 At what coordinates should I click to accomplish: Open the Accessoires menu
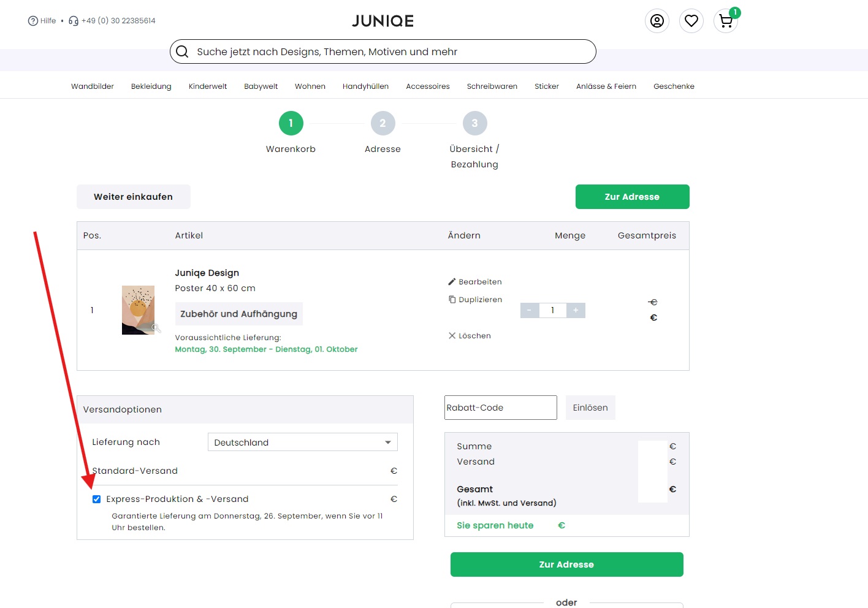pos(428,86)
